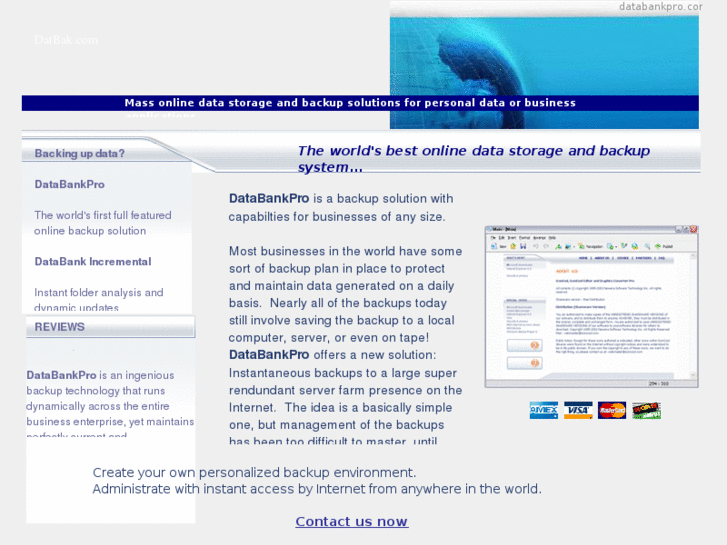Click the AMEX payment card icon

click(544, 410)
